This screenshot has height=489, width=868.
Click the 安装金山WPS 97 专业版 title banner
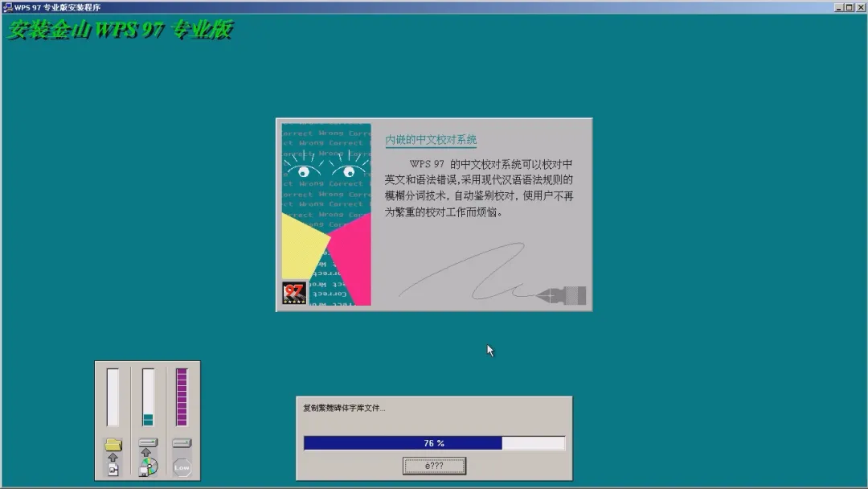[120, 30]
